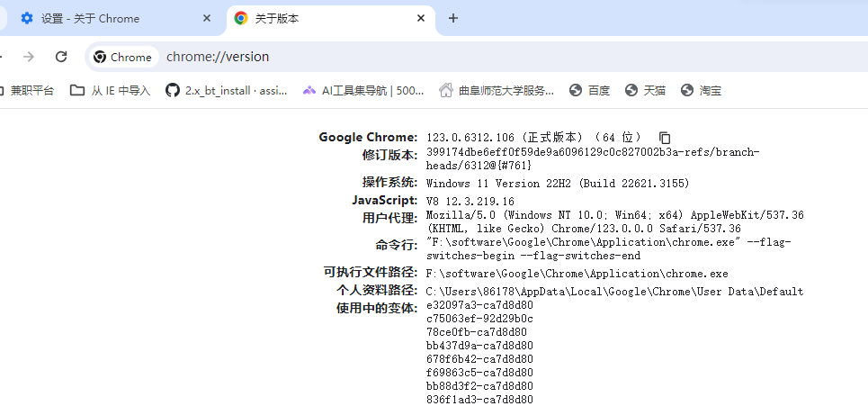Screen dimensions: 868x406
Task: Click variation bb88d3f2-ca7d8d80
Action: [480, 386]
